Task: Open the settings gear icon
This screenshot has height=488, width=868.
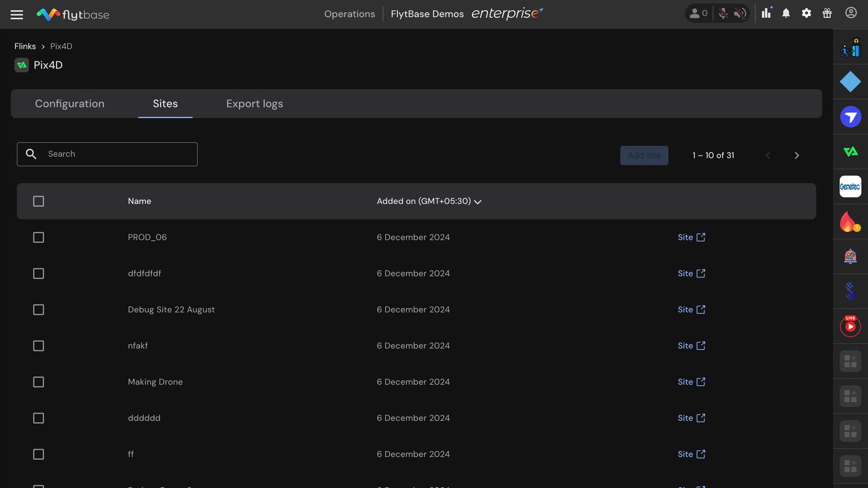Action: point(807,14)
